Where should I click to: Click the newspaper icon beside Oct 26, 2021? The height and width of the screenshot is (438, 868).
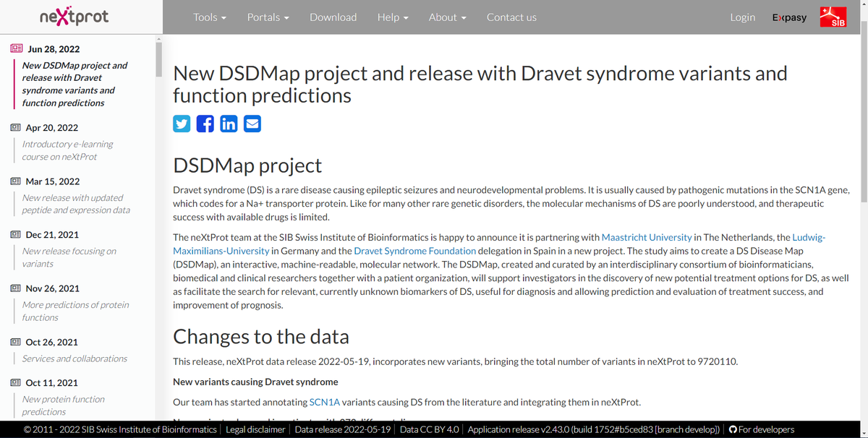click(x=16, y=342)
